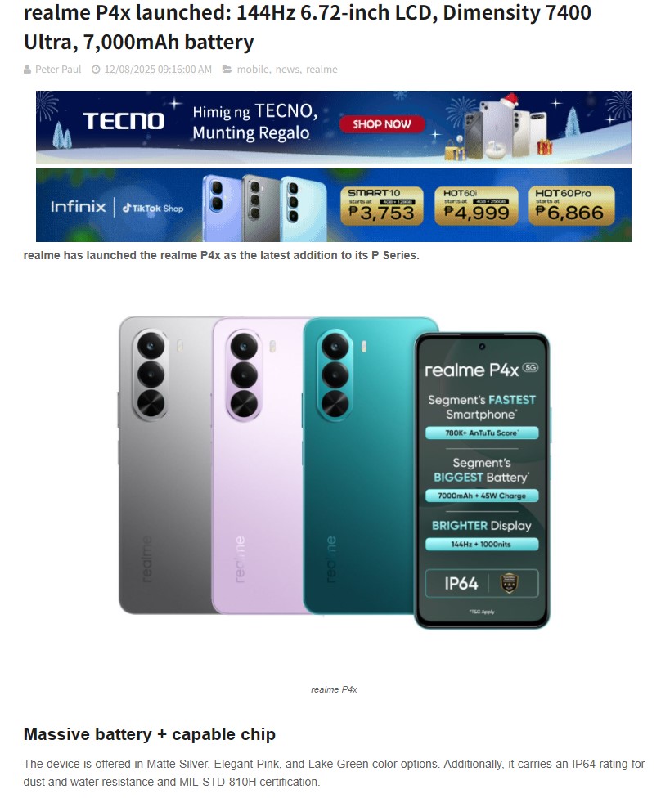
Task: Click the TECNO logo in banner
Action: tap(124, 121)
